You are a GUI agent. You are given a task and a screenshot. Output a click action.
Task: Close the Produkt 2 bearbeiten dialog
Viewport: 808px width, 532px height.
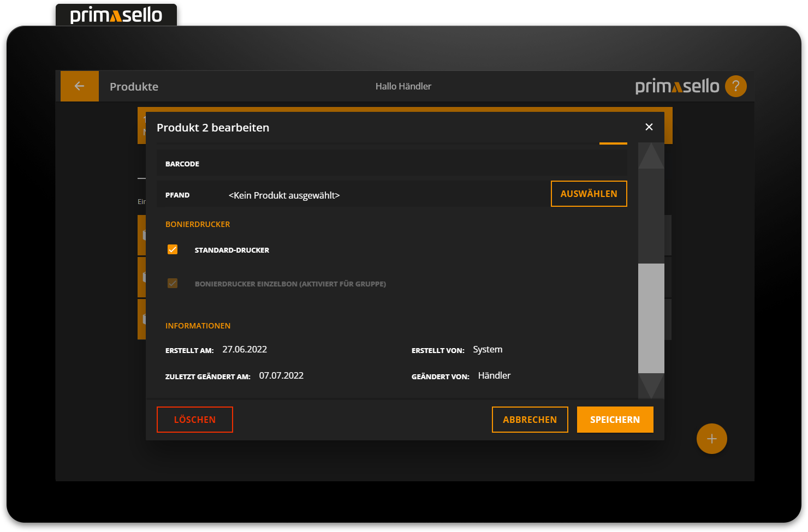[x=649, y=127]
